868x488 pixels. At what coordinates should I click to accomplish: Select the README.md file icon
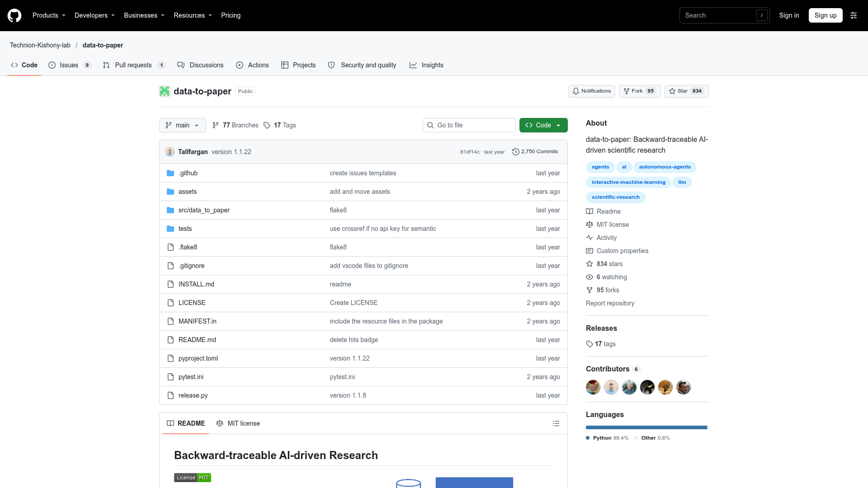[x=170, y=340]
